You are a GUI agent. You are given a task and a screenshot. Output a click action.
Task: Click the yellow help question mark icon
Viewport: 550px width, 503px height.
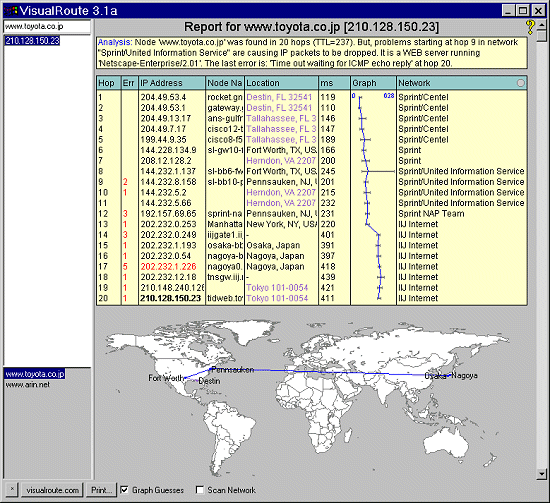(530, 27)
